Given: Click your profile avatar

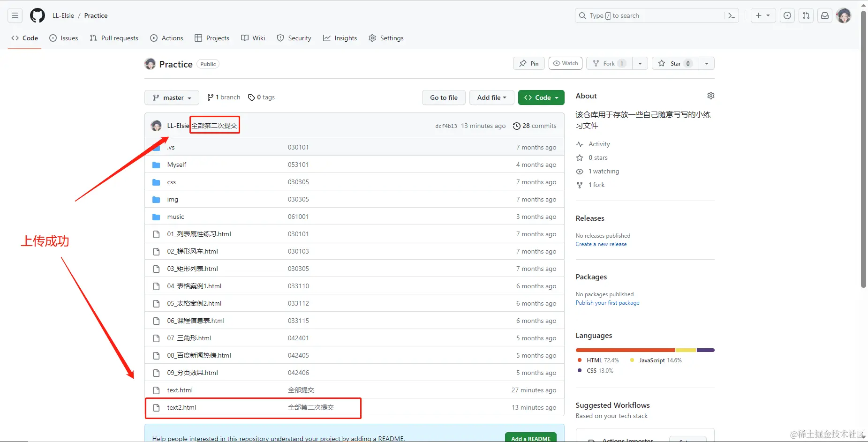Looking at the screenshot, I should pyautogui.click(x=844, y=15).
